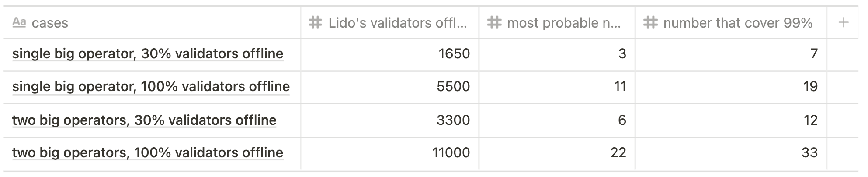Select the cell containing 1650
This screenshot has width=868, height=177.
pos(390,54)
